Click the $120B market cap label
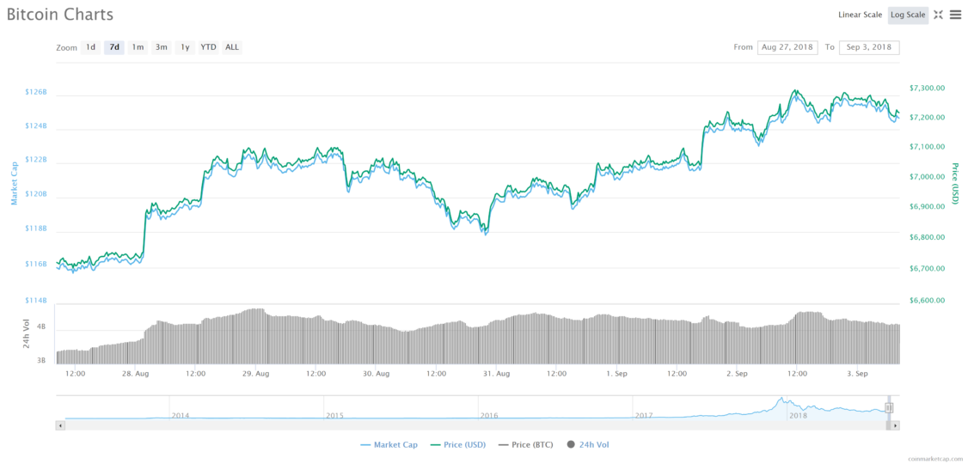Image resolution: width=980 pixels, height=464 pixels. click(x=35, y=194)
